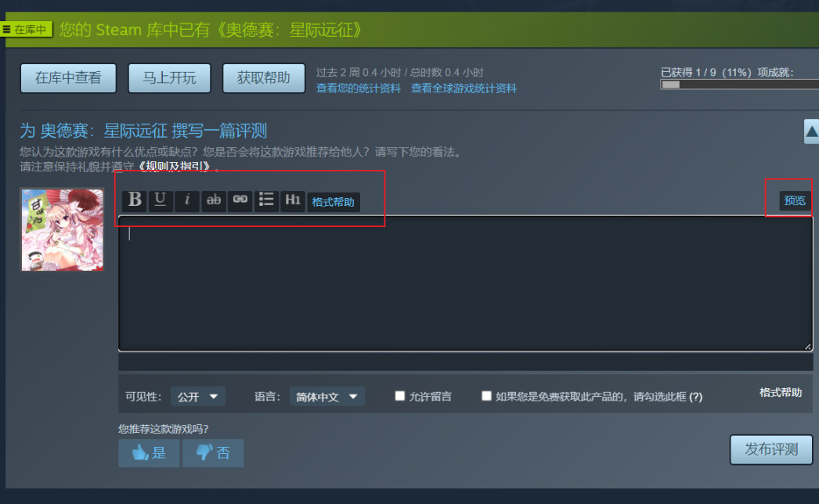Click the achievements progress bar

(x=740, y=85)
